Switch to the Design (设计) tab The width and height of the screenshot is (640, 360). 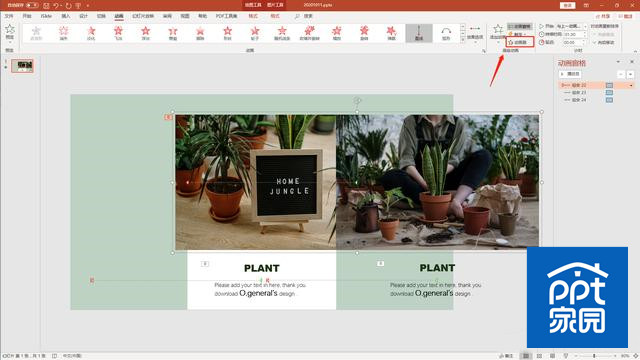pos(84,16)
